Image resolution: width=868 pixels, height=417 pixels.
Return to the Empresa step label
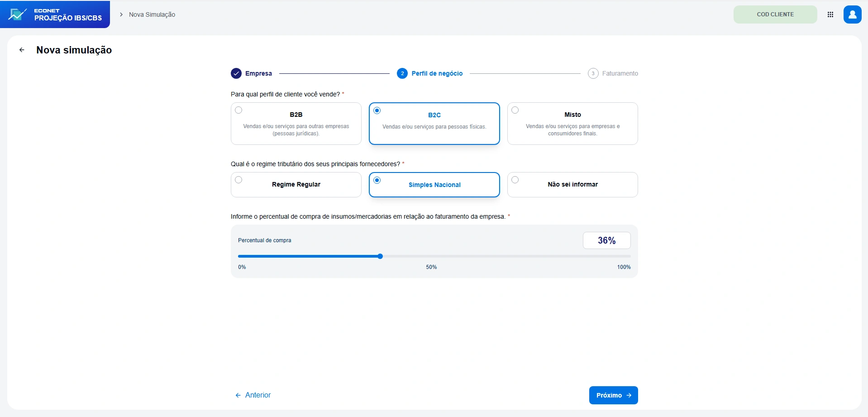coord(258,73)
